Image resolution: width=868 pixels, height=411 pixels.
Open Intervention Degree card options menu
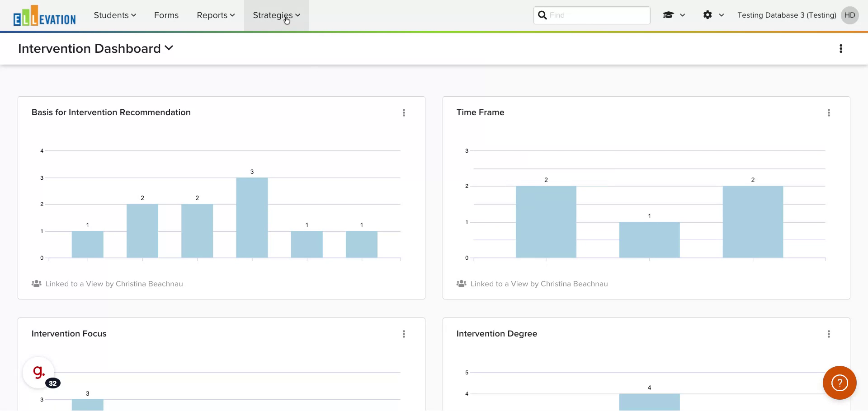pyautogui.click(x=828, y=334)
